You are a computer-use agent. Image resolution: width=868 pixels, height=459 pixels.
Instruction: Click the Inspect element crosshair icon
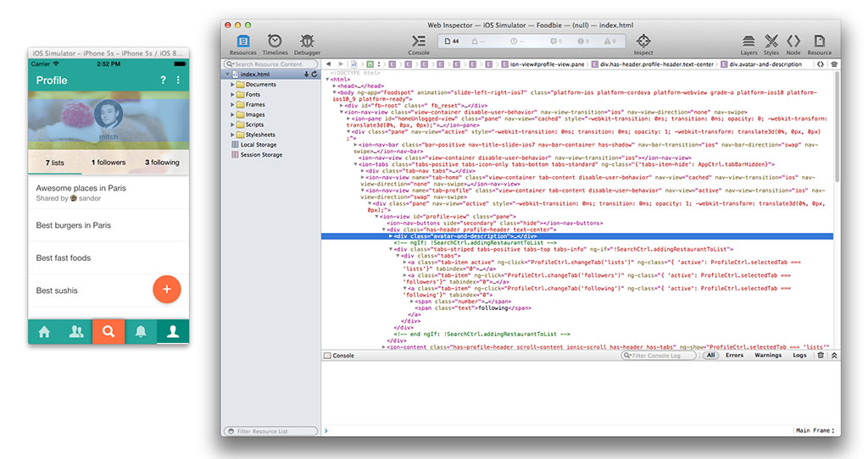[x=643, y=44]
